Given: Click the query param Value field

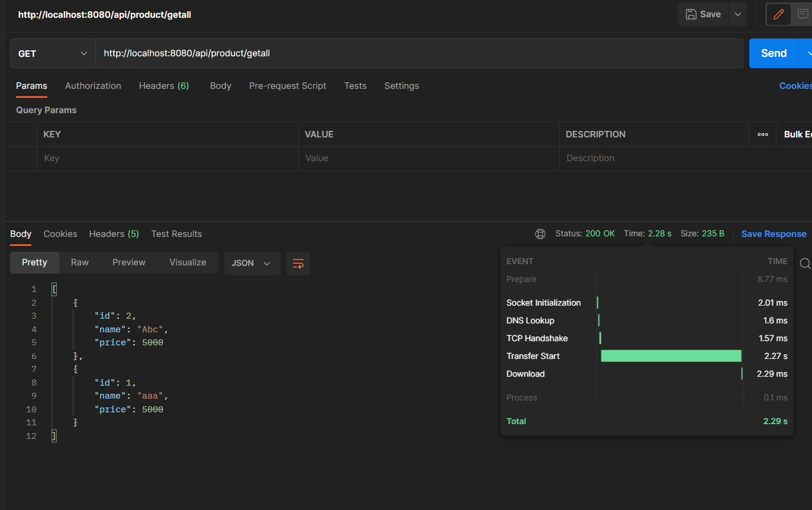Looking at the screenshot, I should click(428, 158).
